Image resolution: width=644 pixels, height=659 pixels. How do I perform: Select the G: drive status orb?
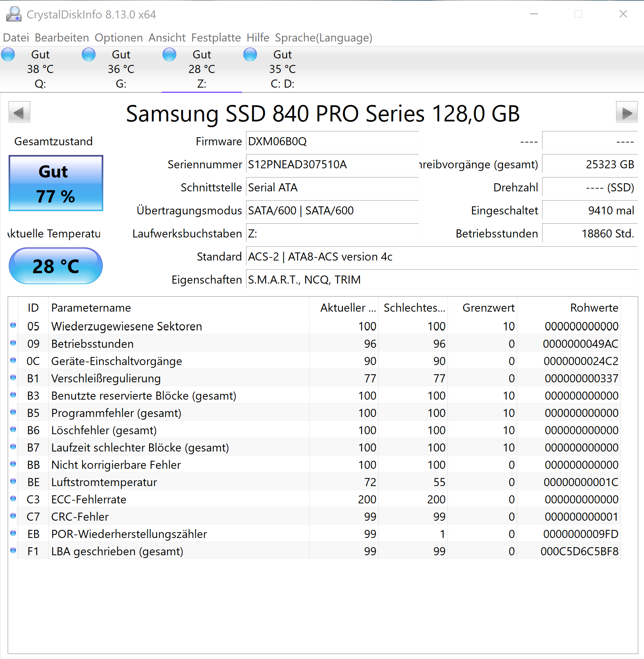pyautogui.click(x=89, y=55)
